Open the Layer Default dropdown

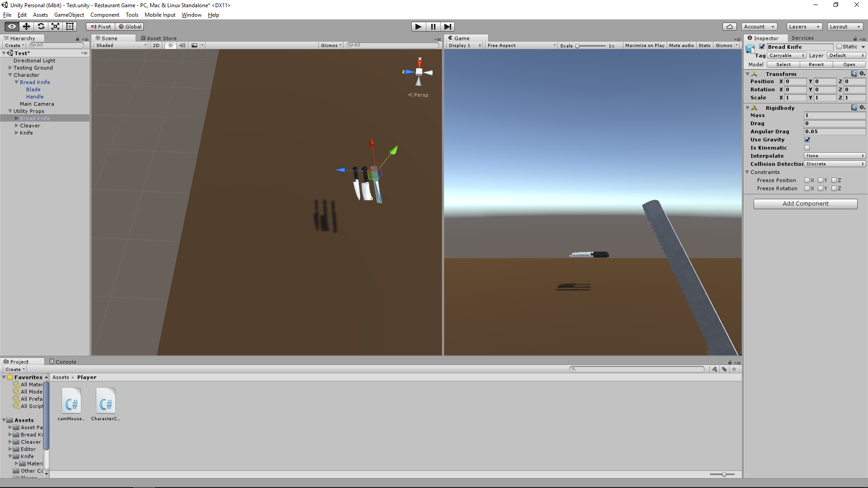point(846,56)
